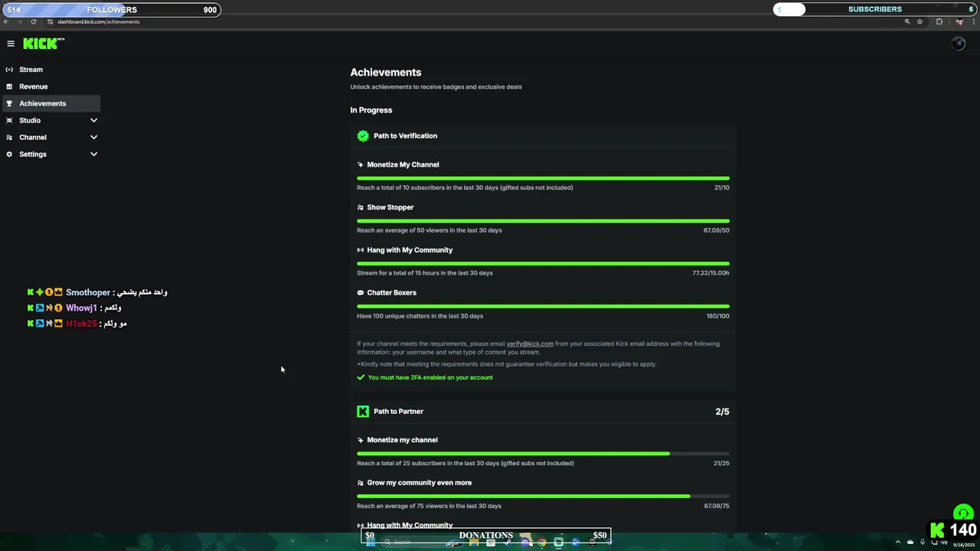Expand the Settings chevron
This screenshot has height=551, width=980.
click(x=93, y=154)
